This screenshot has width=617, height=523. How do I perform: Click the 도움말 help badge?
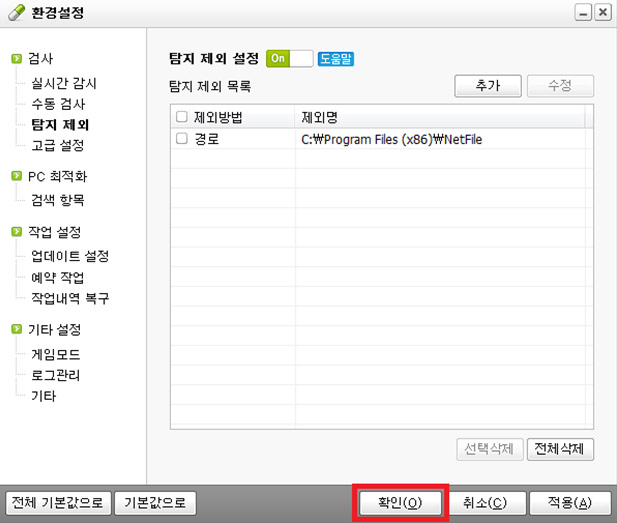[336, 59]
